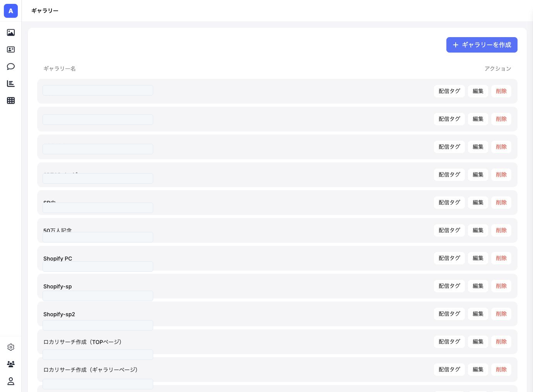Screen dimensions: 533x392
Task: Delete the Shopify-sp2 gallery
Action: coord(501,314)
